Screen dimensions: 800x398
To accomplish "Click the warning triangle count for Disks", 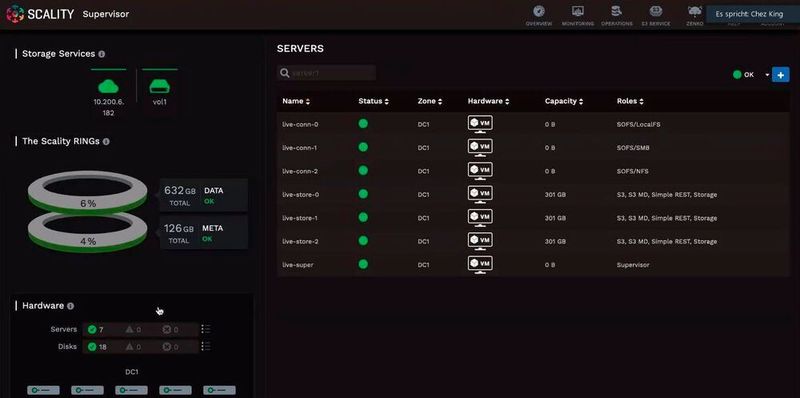I will 133,347.
